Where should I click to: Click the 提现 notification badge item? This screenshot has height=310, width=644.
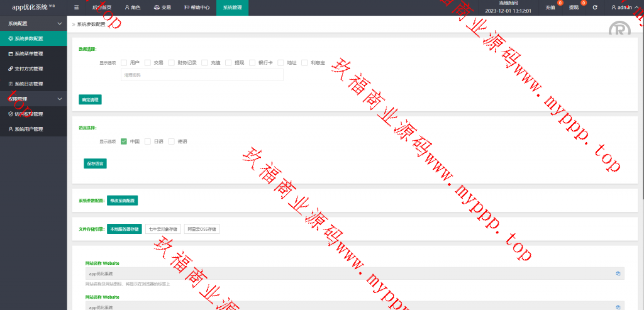click(x=575, y=8)
